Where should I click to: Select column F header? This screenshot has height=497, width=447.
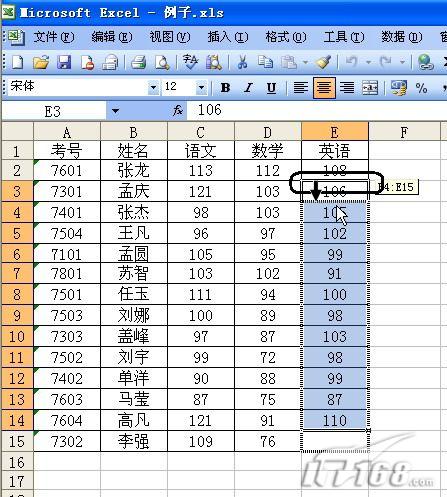[404, 132]
